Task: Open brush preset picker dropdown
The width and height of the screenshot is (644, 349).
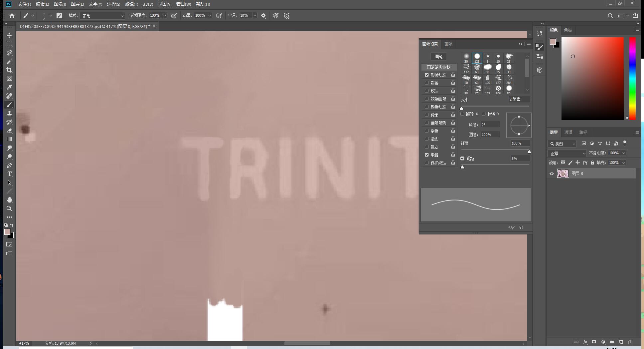Action: [x=51, y=16]
